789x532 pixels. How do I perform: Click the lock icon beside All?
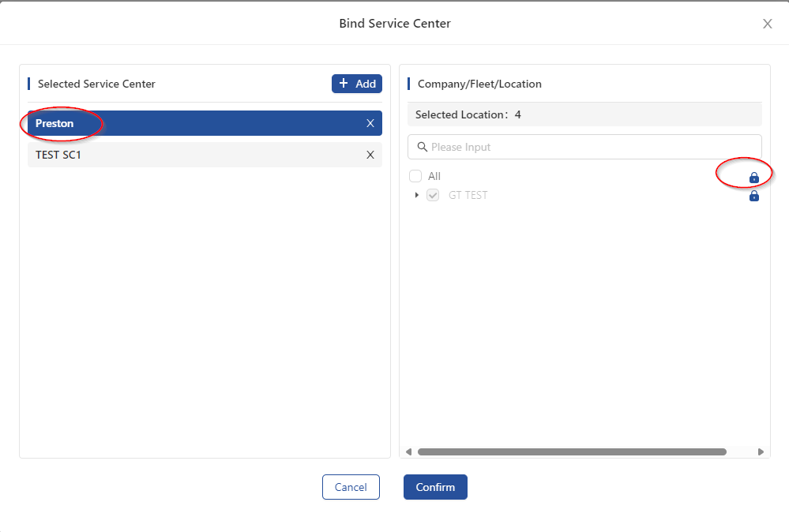pyautogui.click(x=753, y=178)
